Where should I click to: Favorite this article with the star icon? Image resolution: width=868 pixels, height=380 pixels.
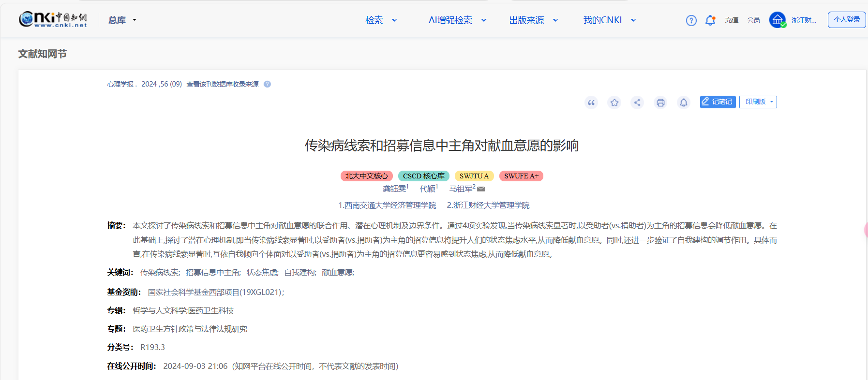pyautogui.click(x=614, y=102)
